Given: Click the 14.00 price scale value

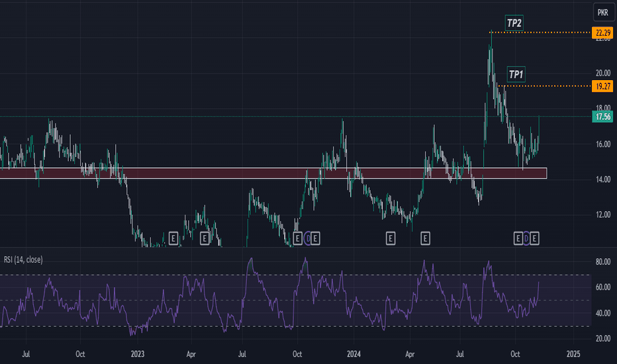Looking at the screenshot, I should pos(603,179).
